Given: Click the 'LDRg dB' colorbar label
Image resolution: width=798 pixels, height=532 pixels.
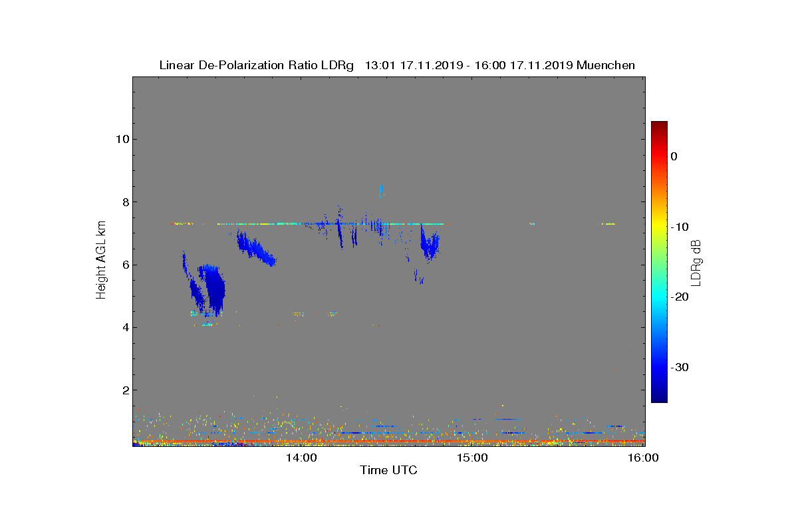Looking at the screenshot, I should 696,263.
